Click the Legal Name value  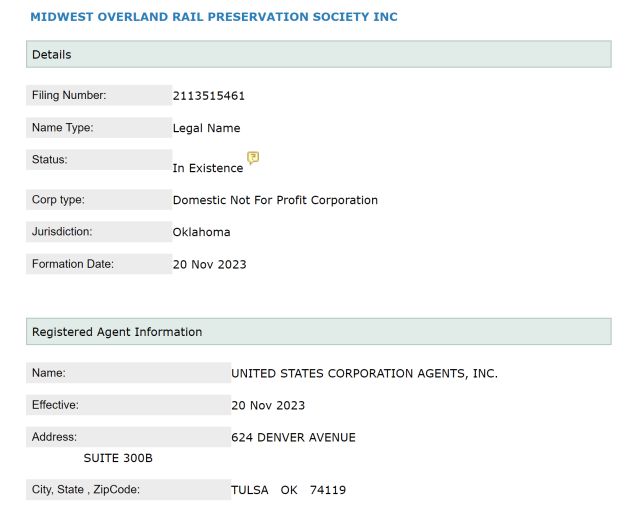206,128
